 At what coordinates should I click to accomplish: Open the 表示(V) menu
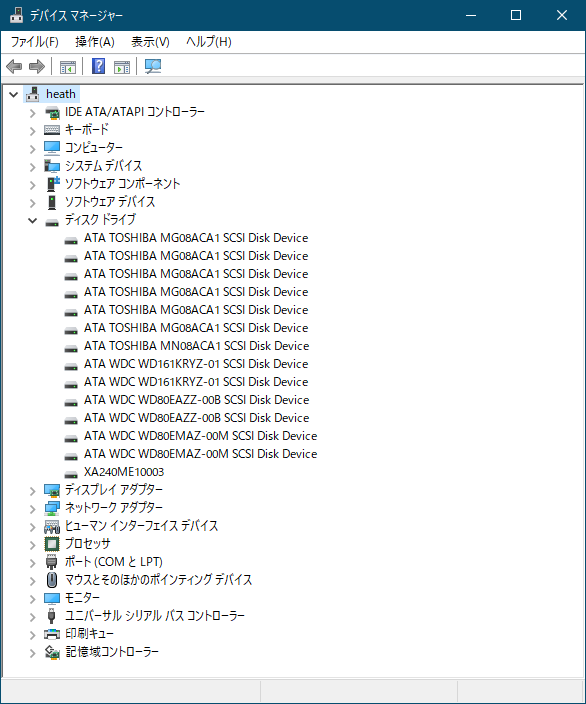point(150,42)
